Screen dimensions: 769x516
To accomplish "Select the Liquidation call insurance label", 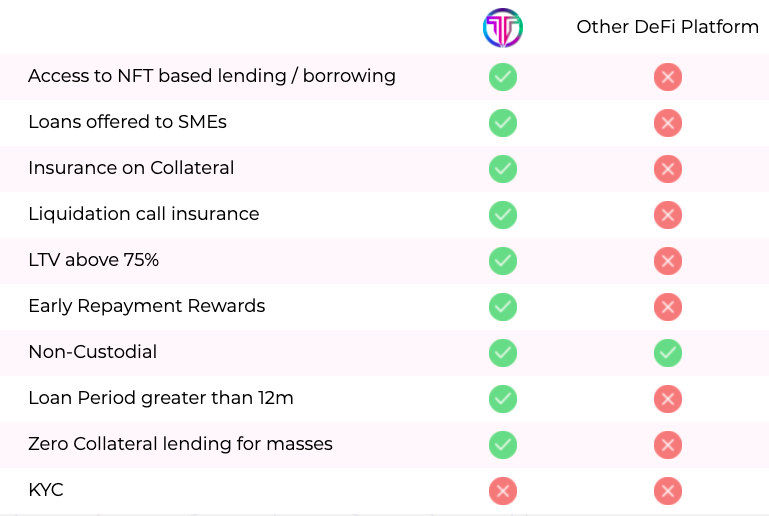I will pos(144,214).
